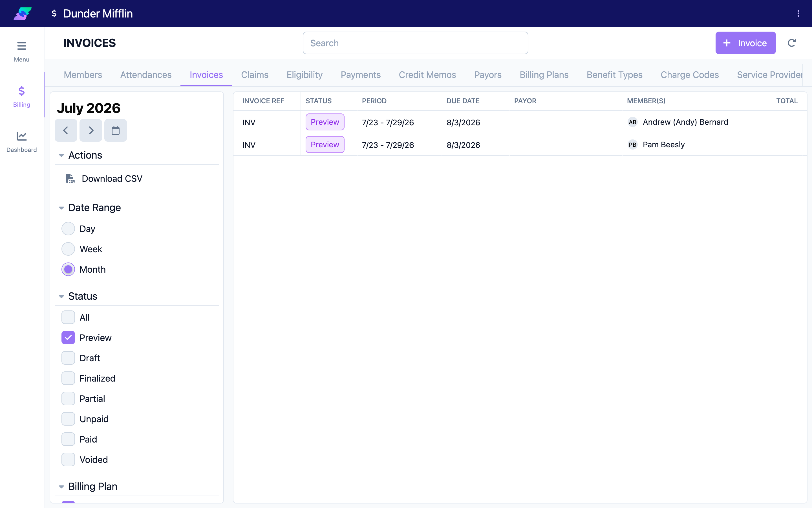The image size is (812, 508).
Task: Create a new Invoice
Action: (x=745, y=43)
